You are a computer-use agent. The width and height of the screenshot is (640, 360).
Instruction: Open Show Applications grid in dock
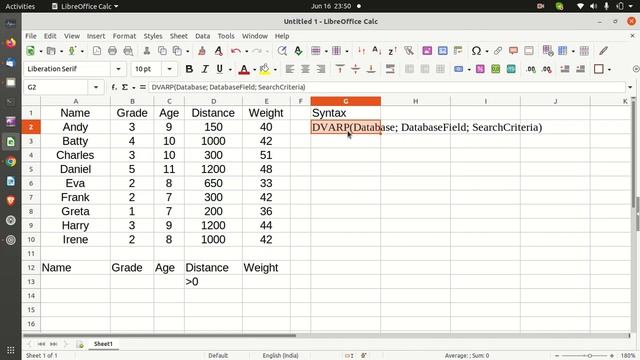click(x=11, y=350)
